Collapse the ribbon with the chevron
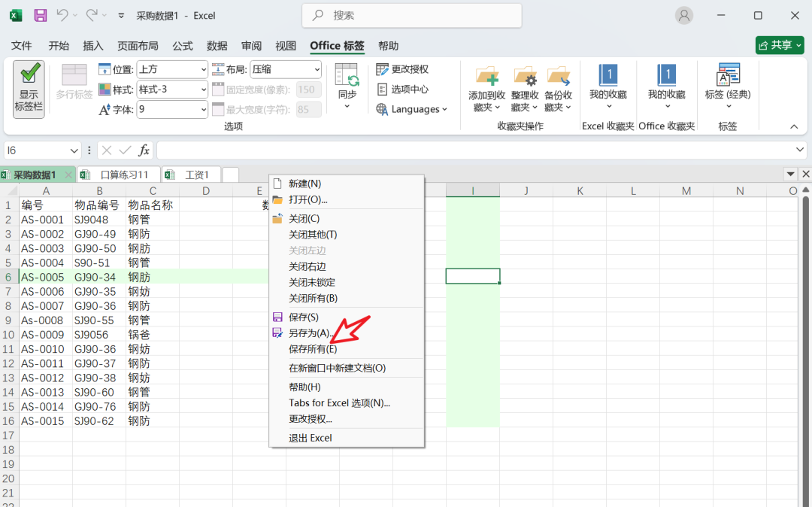Image resolution: width=812 pixels, height=507 pixels. tap(794, 127)
